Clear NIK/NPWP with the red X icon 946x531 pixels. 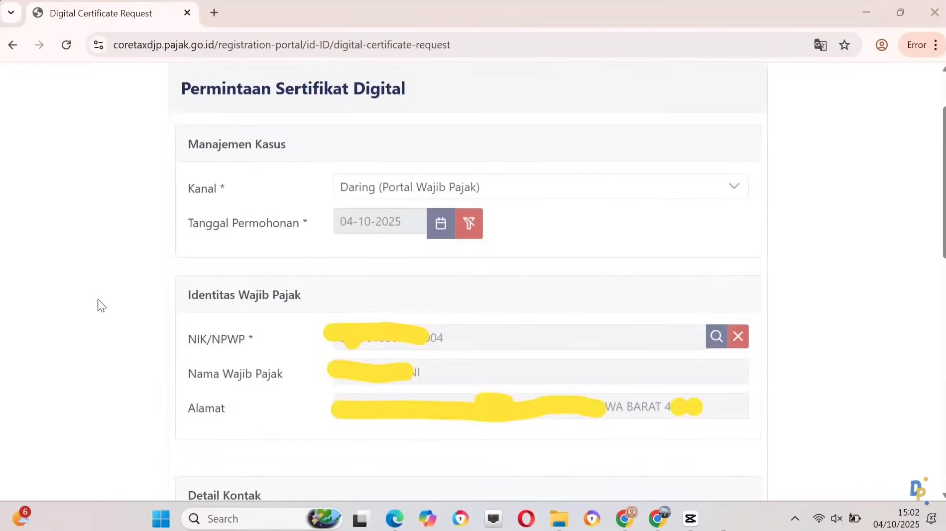pyautogui.click(x=738, y=337)
